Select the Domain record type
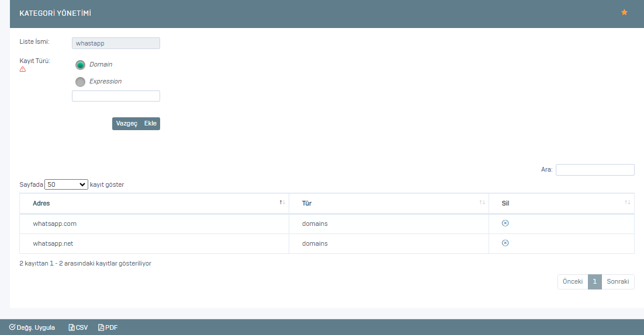Screen dimensions: 644x335 tap(80, 65)
